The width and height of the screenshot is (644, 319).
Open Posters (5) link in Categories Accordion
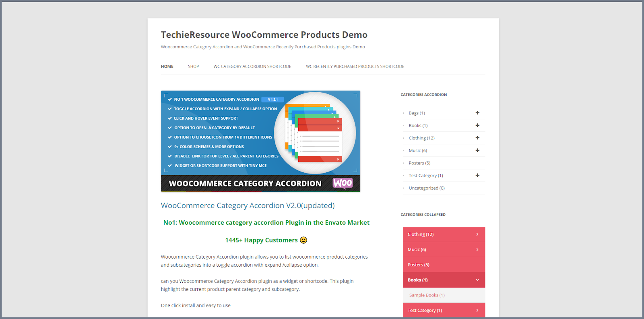(419, 163)
